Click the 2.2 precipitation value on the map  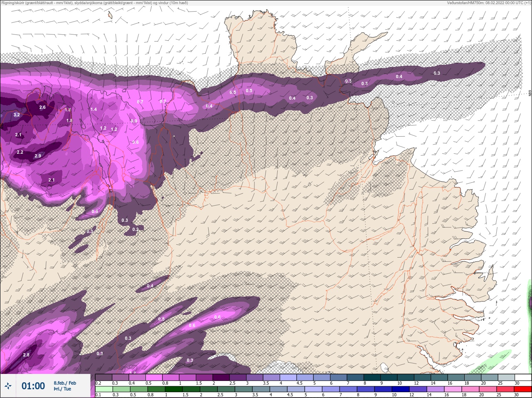click(x=20, y=152)
